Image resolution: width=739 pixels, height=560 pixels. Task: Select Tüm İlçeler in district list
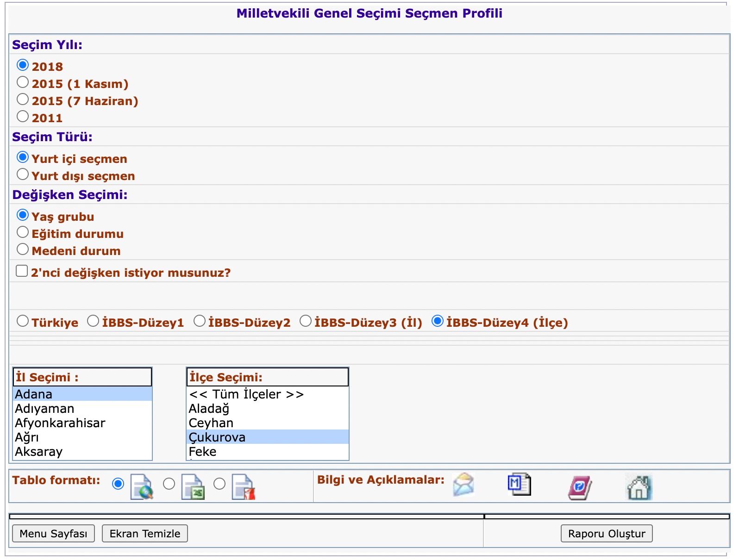coord(246,394)
